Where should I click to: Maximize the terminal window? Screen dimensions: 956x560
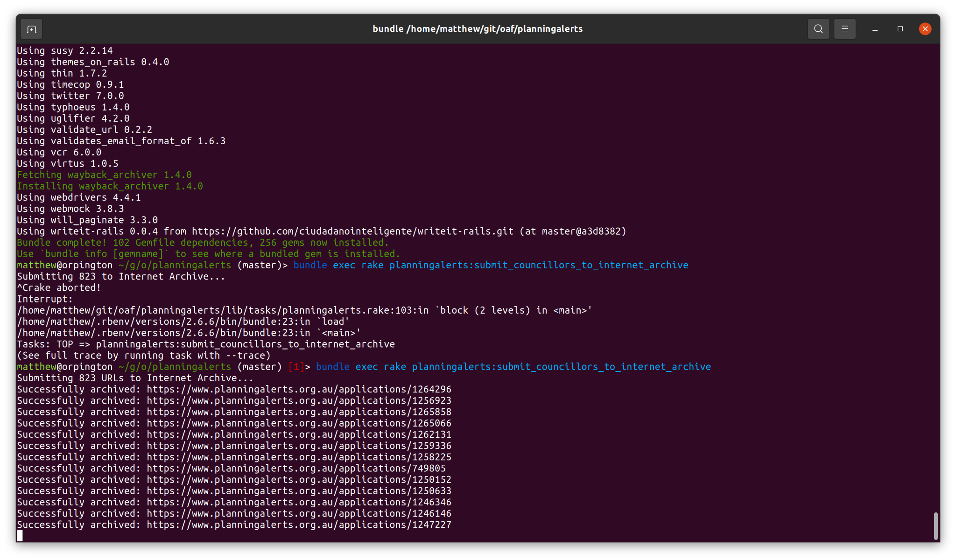pos(900,29)
